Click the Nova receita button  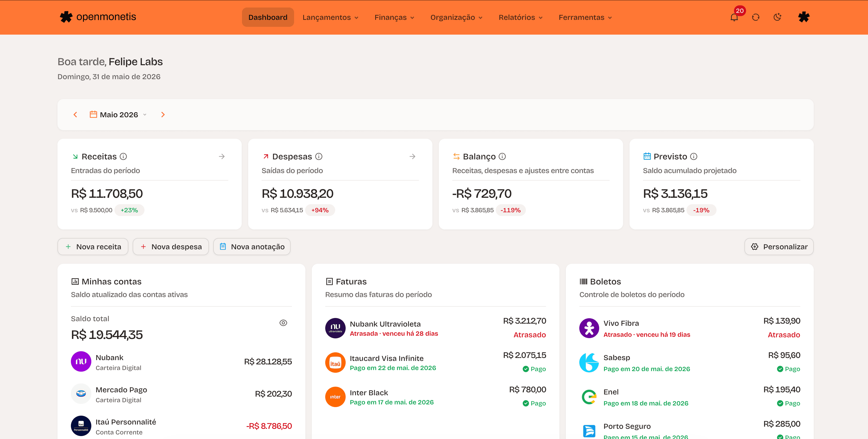tap(93, 246)
